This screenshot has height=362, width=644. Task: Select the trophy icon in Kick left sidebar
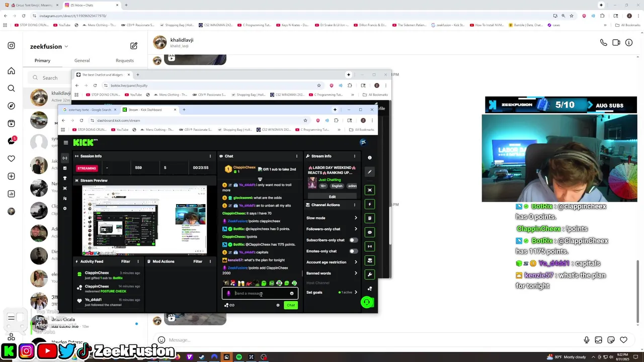(x=64, y=178)
